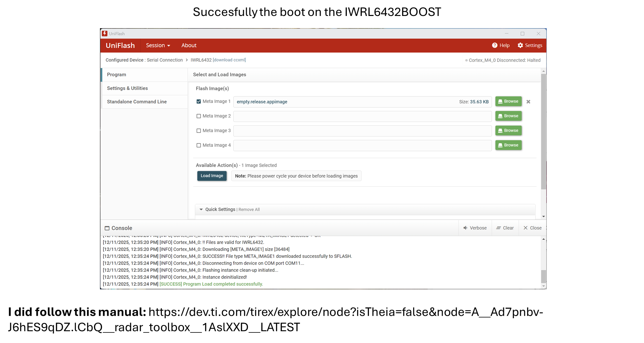Open the About menu item
The width and height of the screenshot is (644, 343).
point(189,46)
